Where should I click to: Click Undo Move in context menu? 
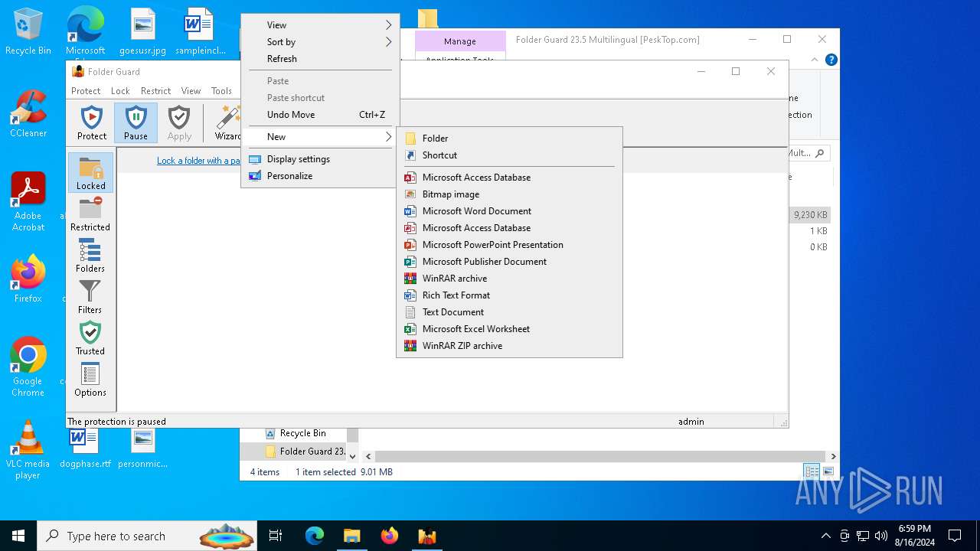point(320,115)
